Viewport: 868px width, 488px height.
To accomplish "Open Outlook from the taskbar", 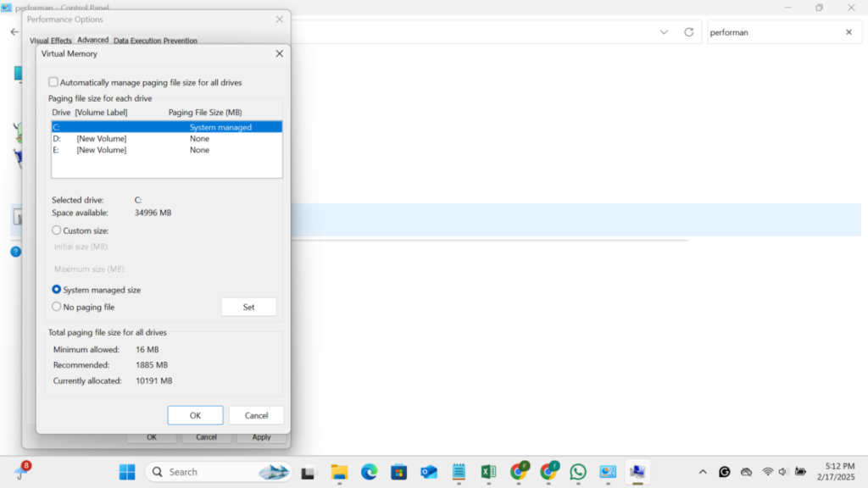I will tap(429, 472).
